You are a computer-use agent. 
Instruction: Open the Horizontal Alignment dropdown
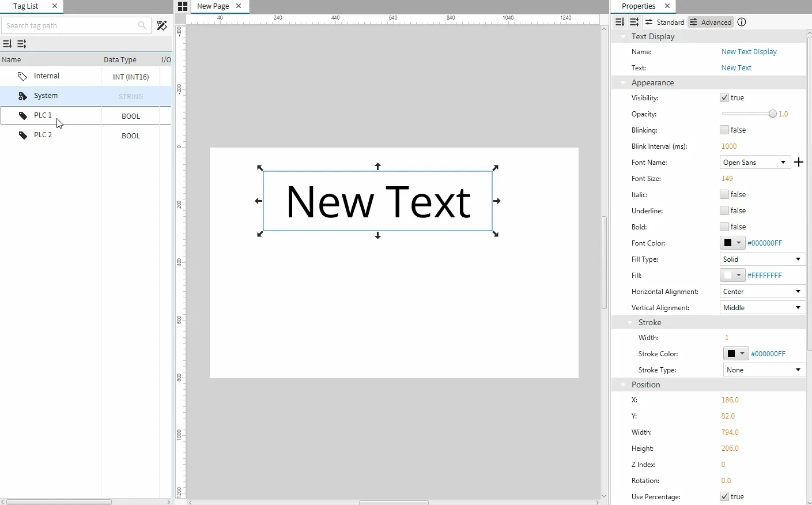(x=762, y=292)
